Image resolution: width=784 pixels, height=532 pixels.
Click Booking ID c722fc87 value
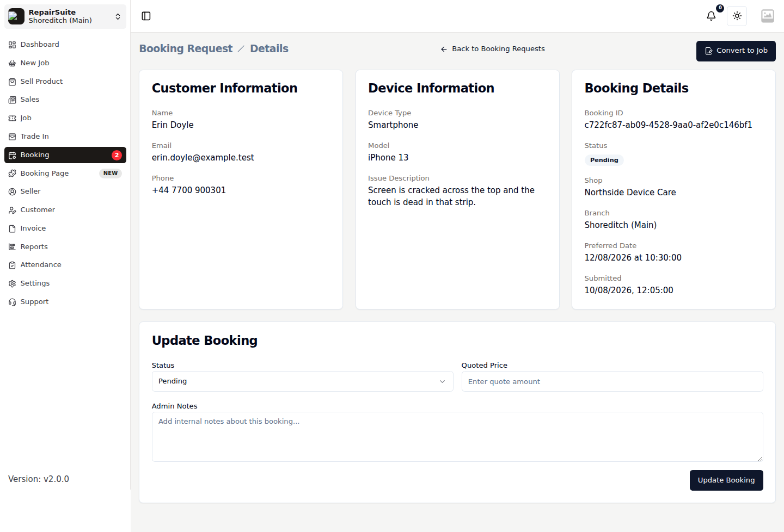668,125
